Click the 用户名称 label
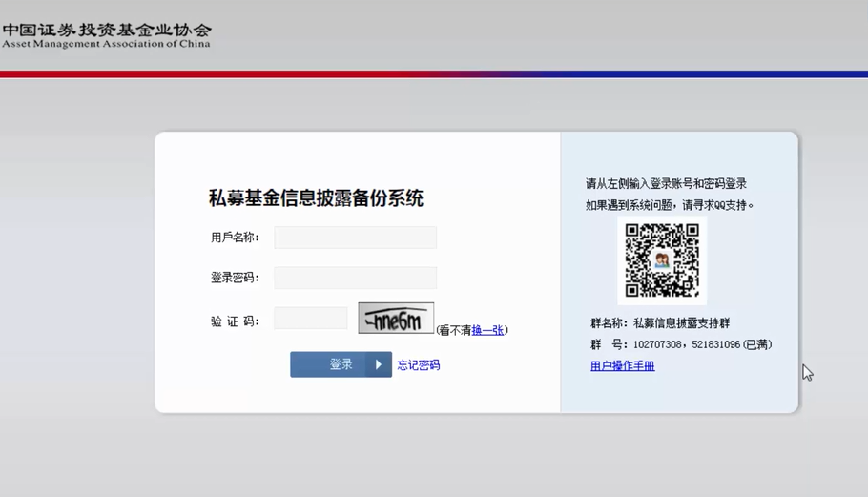868x497 pixels. pyautogui.click(x=235, y=238)
